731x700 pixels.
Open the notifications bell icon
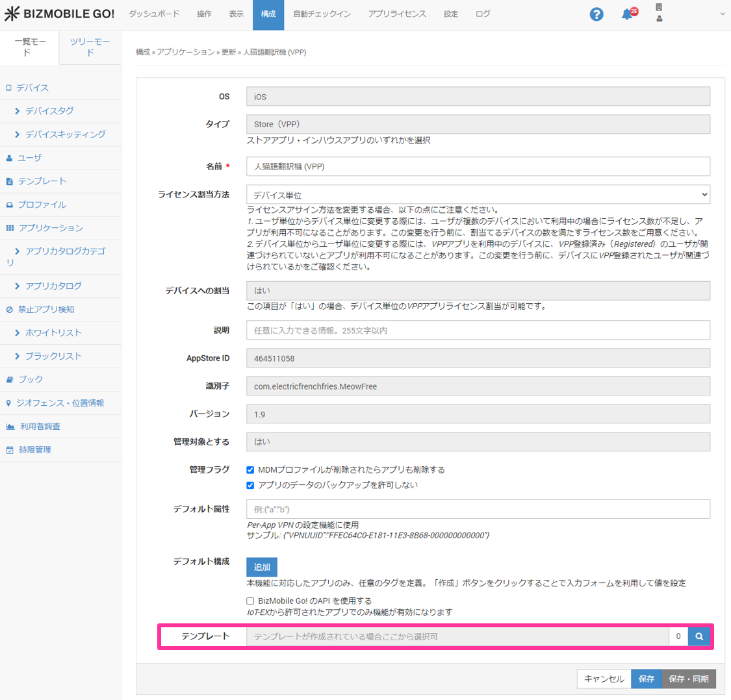[627, 14]
